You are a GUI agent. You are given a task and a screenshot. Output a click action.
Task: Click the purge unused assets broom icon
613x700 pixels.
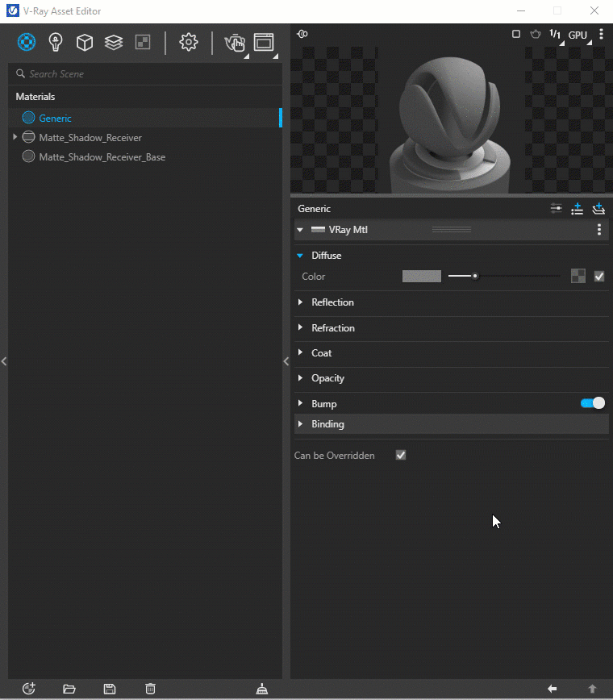[x=262, y=689]
